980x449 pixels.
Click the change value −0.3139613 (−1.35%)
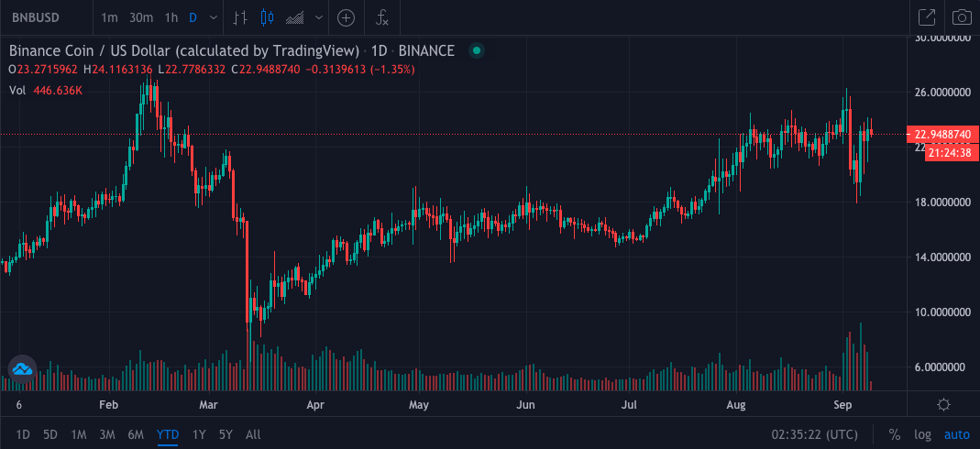point(360,70)
